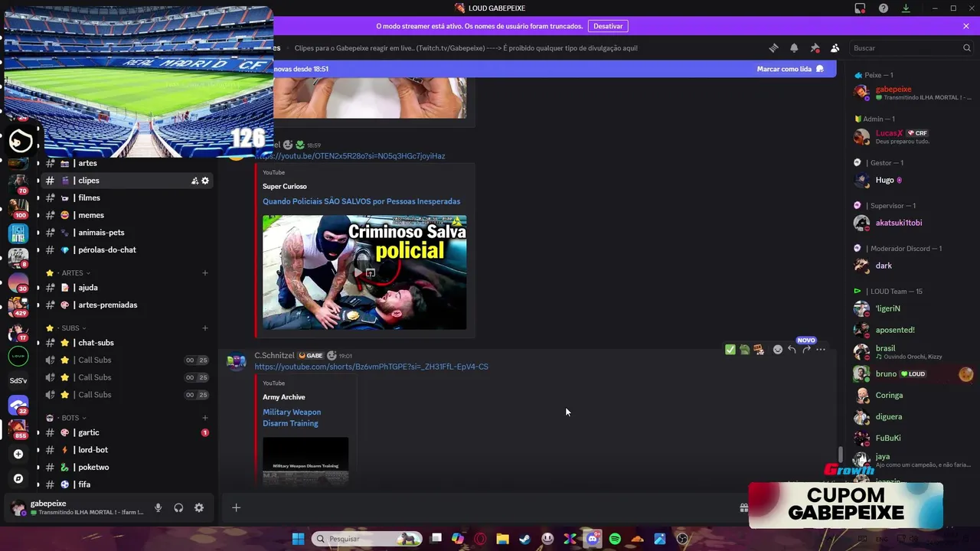Open the youtube.com/shorts link
This screenshot has width=980, height=551.
(371, 367)
